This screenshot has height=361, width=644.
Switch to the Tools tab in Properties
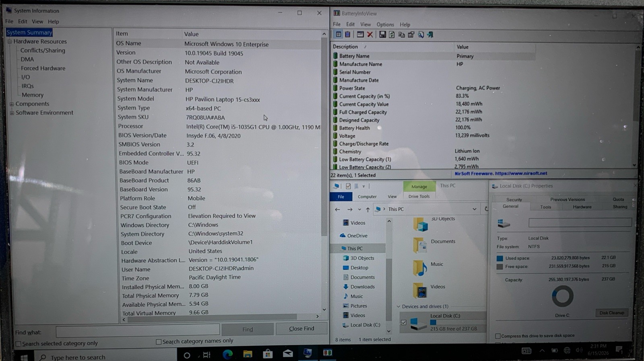tap(545, 207)
